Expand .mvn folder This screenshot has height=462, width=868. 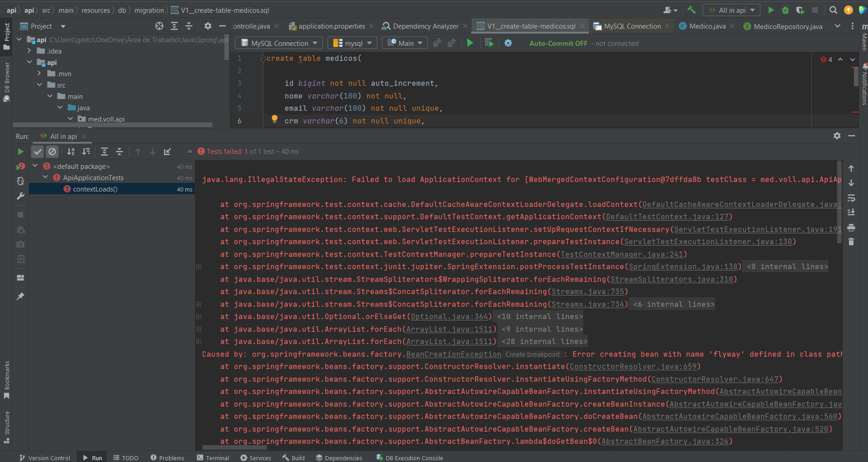click(39, 74)
